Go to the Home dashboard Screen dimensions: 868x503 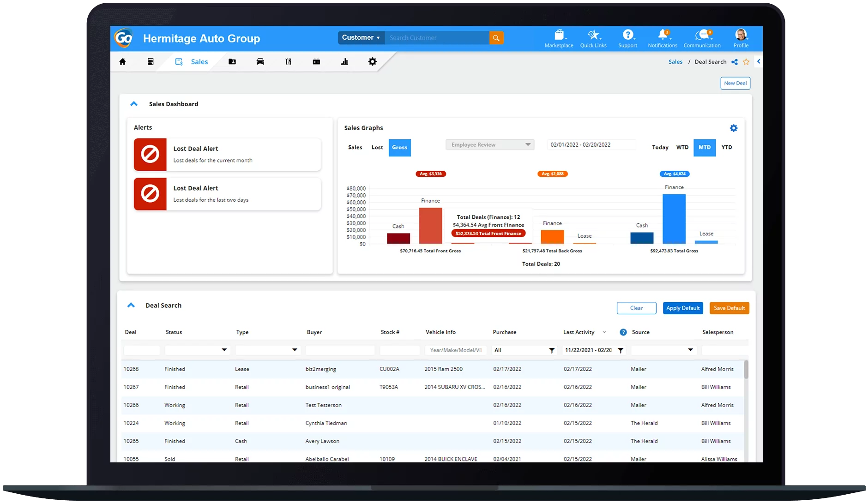point(123,61)
